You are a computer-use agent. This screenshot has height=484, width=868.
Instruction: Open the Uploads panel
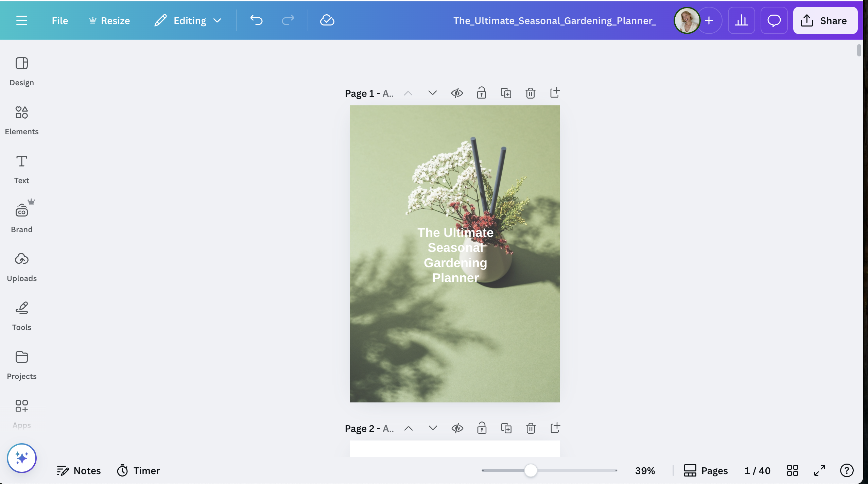[21, 267]
